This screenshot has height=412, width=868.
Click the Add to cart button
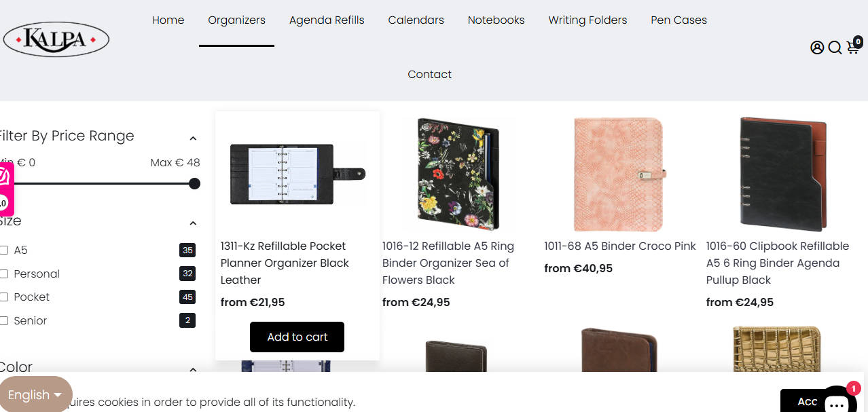(x=297, y=337)
